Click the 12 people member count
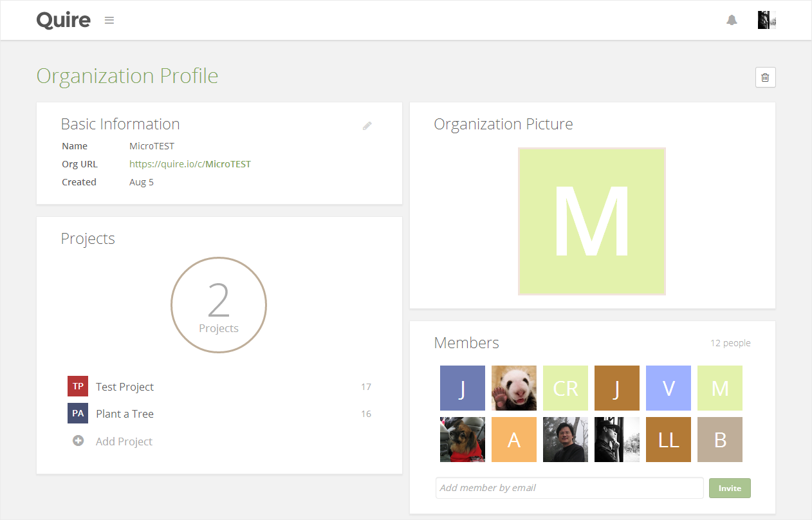The height and width of the screenshot is (520, 812). click(x=730, y=343)
